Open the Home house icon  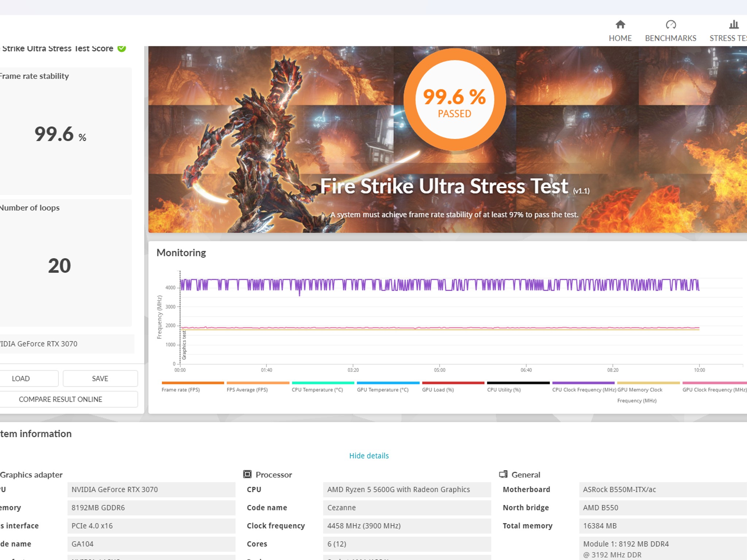620,24
